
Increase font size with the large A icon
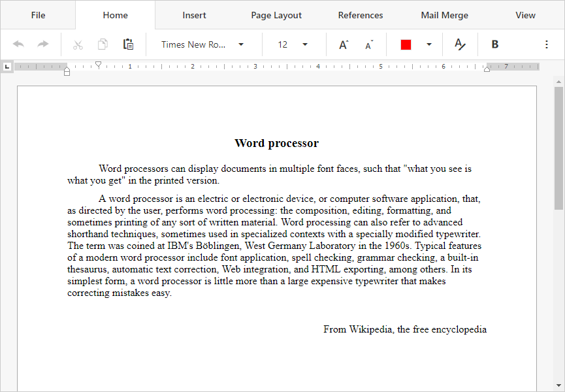coord(344,44)
